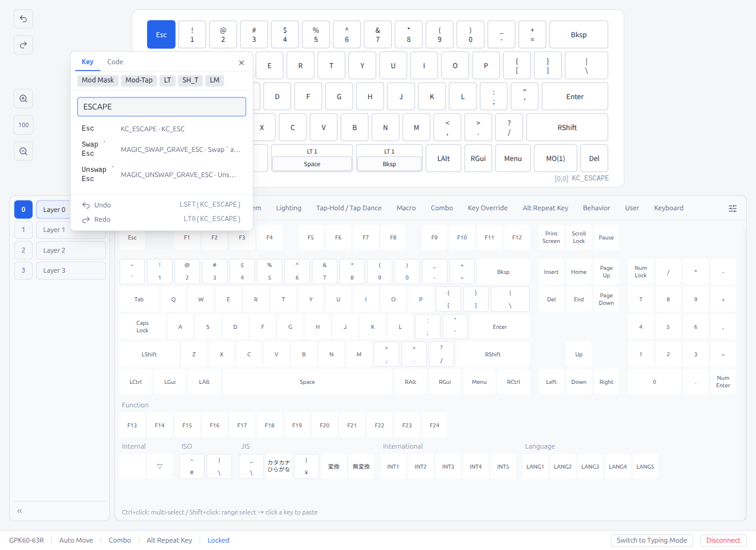Select the KC_ESCAPE search result
756x550 pixels.
pyautogui.click(x=162, y=129)
